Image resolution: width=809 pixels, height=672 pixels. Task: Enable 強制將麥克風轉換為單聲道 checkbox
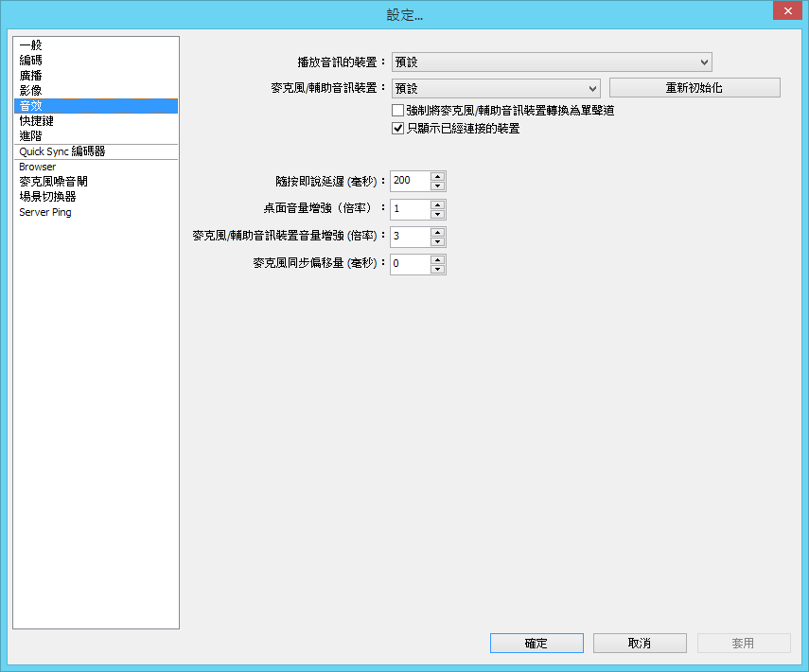(397, 111)
